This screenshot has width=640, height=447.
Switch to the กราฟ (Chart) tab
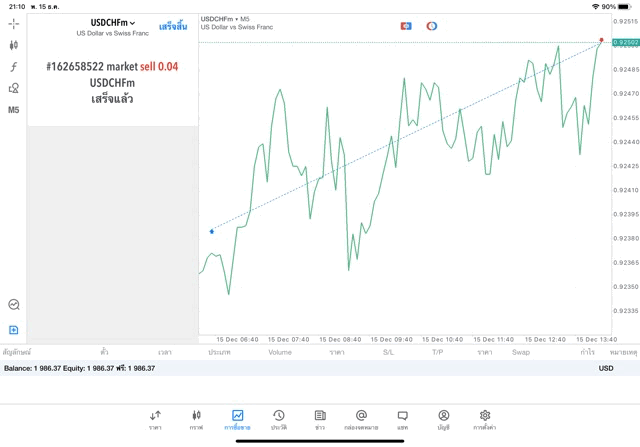[x=196, y=419]
